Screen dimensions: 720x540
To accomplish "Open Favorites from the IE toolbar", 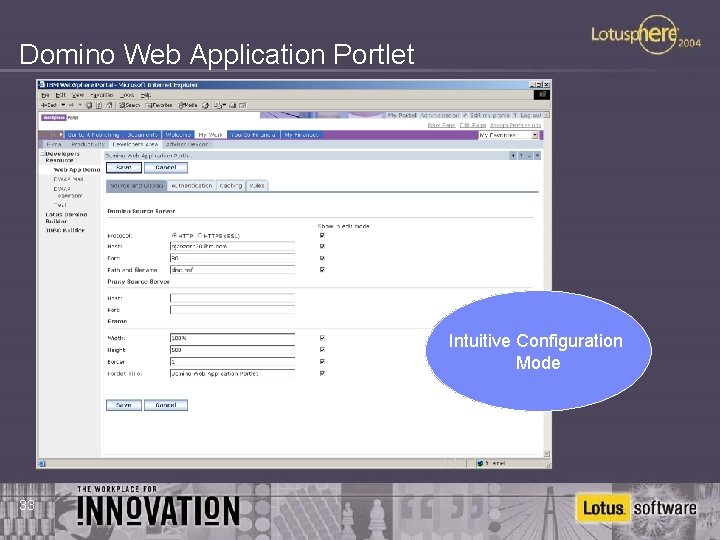I will pyautogui.click(x=159, y=105).
